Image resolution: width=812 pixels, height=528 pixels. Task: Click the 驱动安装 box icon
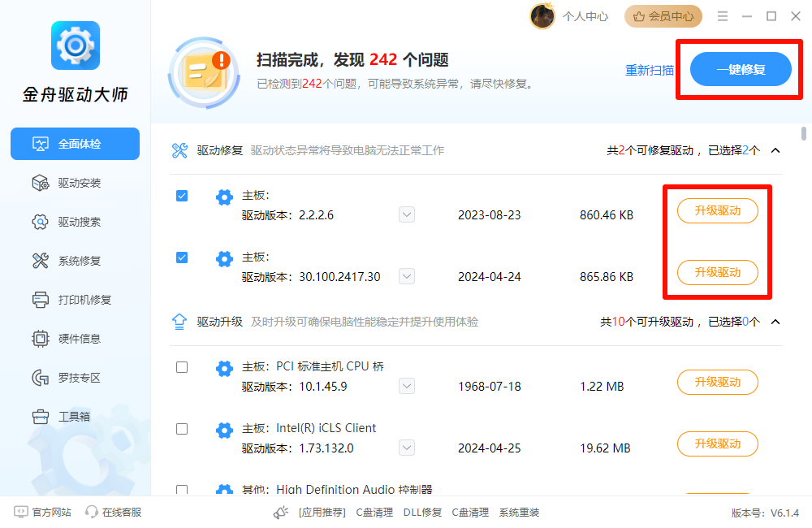point(41,183)
